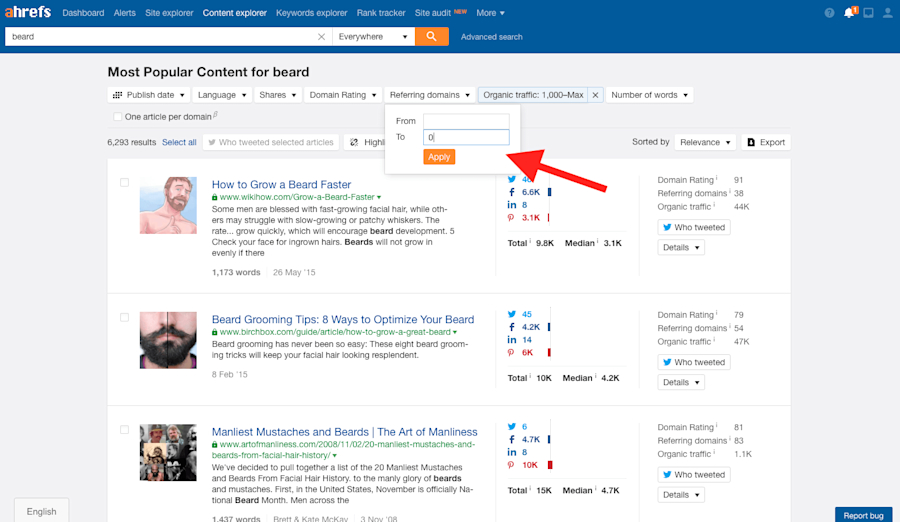The width and height of the screenshot is (900, 522).
Task: Open the English language selector
Action: 41,511
